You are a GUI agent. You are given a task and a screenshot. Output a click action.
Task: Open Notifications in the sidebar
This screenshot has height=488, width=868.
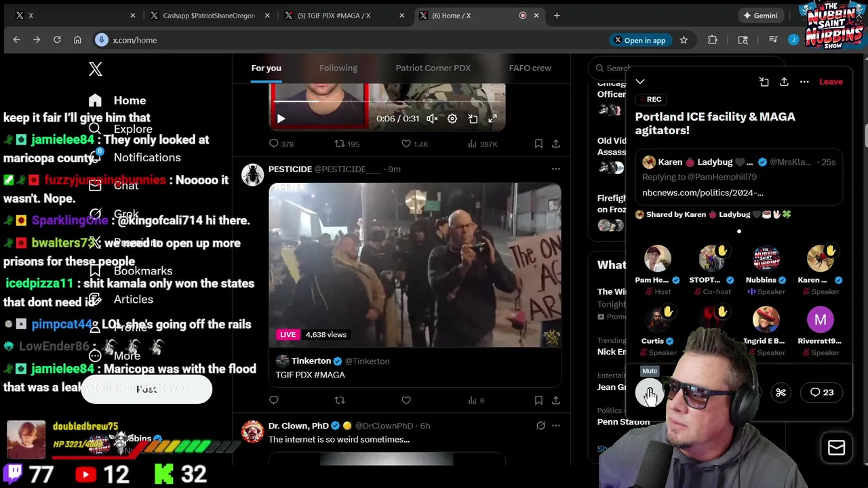tap(134, 157)
